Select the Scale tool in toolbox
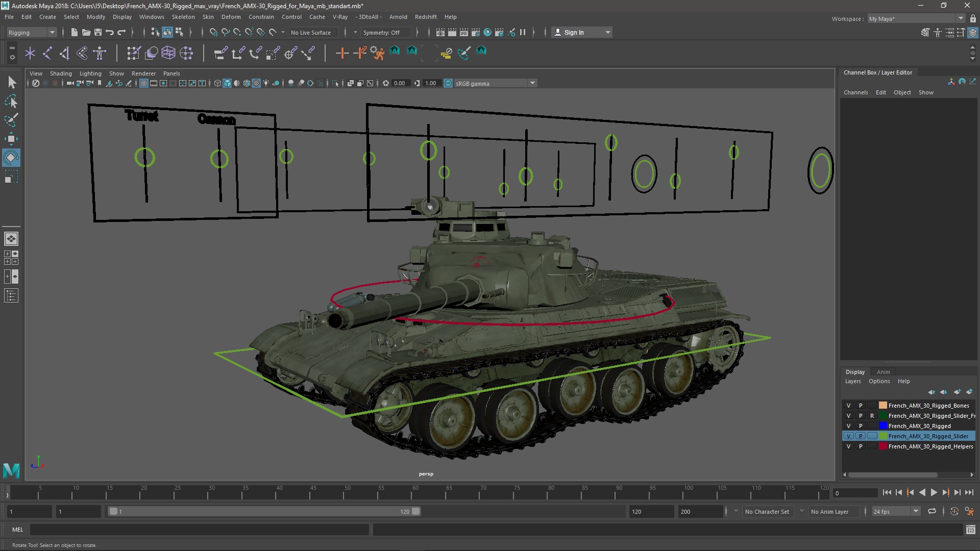The image size is (980, 551). coord(11,177)
